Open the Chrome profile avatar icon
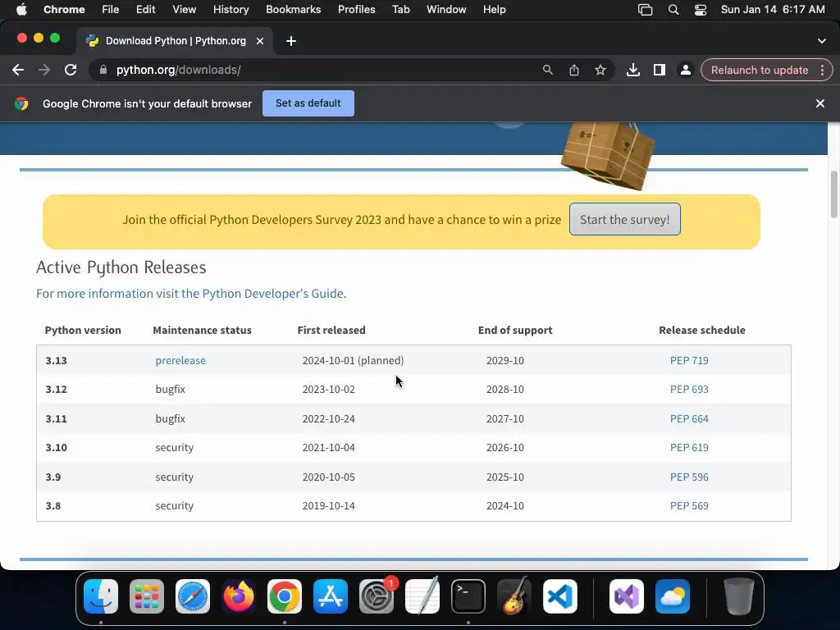Image resolution: width=840 pixels, height=630 pixels. 685,71
